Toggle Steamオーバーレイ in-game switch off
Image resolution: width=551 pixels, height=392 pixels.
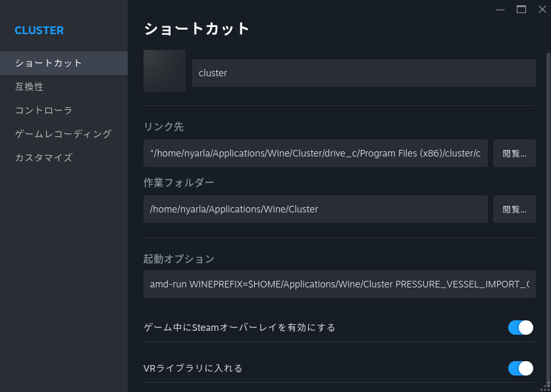521,328
